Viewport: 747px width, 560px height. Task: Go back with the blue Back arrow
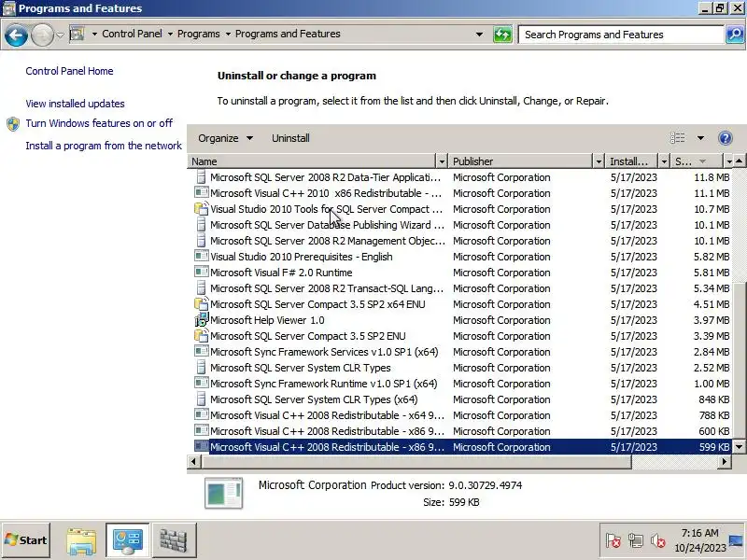(x=16, y=35)
